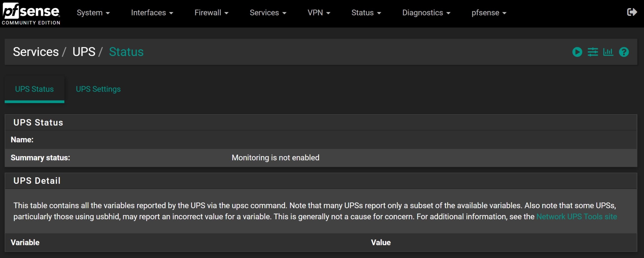Open the System menu
The height and width of the screenshot is (258, 644).
tap(93, 13)
